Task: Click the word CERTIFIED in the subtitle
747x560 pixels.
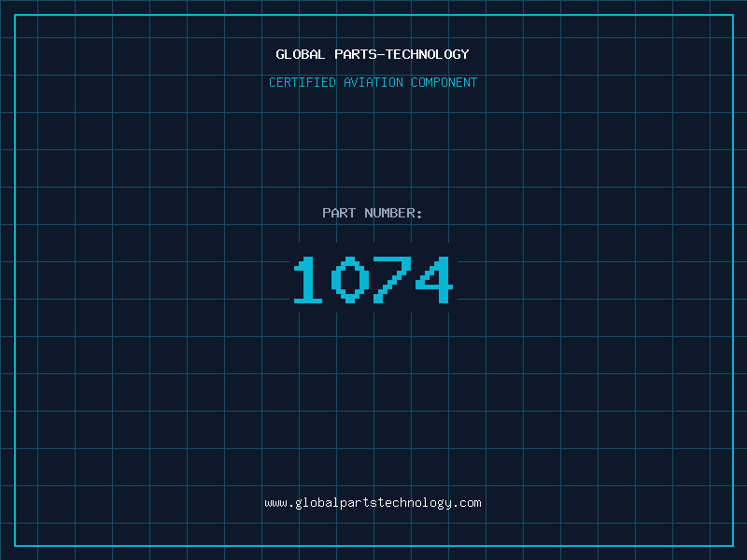Action: coord(303,82)
